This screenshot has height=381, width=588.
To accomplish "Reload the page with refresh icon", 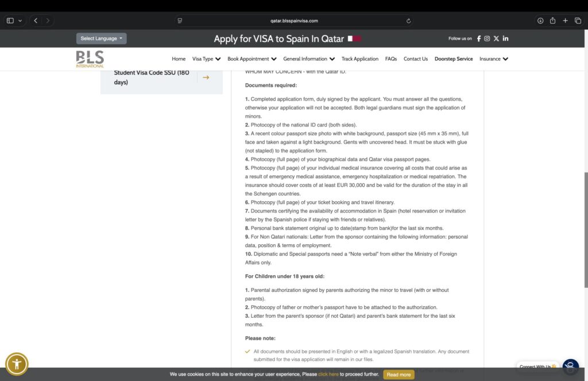I will pos(408,21).
